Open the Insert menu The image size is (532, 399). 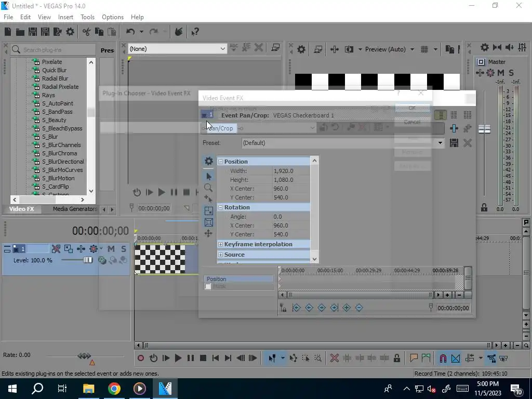point(65,17)
